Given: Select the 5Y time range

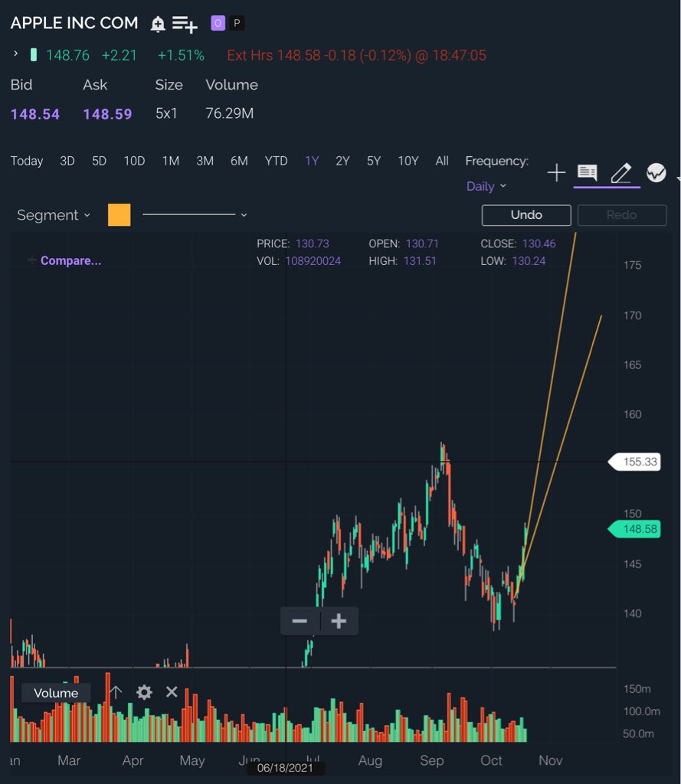Looking at the screenshot, I should [x=374, y=161].
